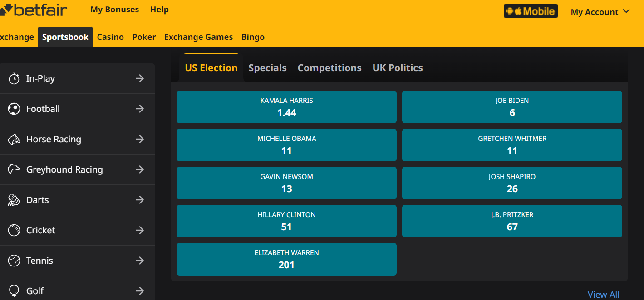Click the View All link
This screenshot has width=644, height=300.
point(603,295)
